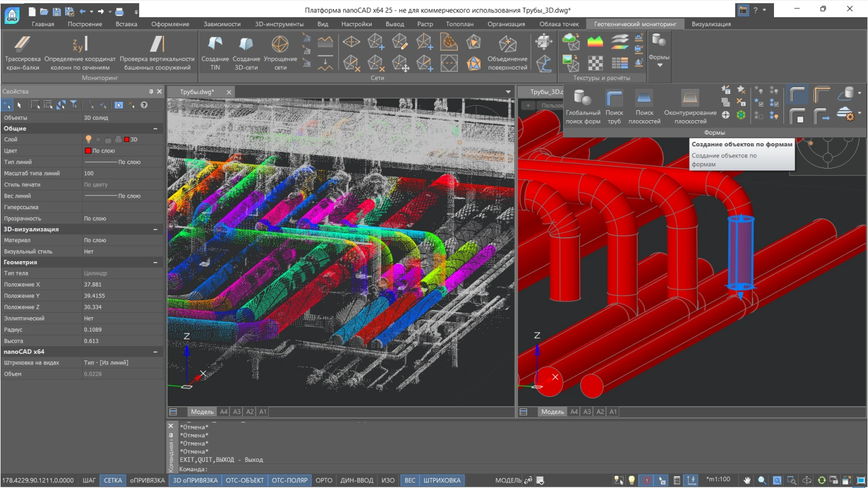868x488 pixels.
Task: Collapse the Геометрия properties section
Action: pos(155,262)
